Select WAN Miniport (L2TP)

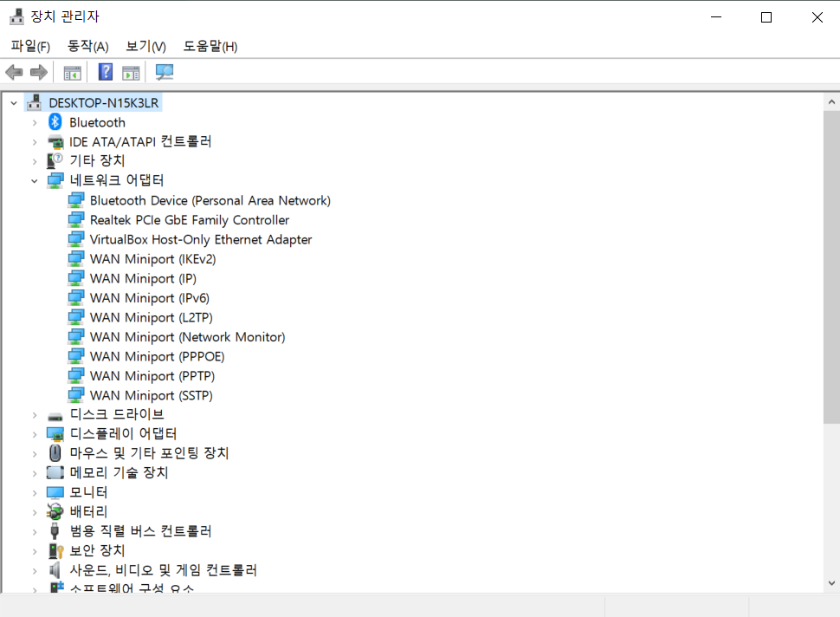(x=151, y=317)
